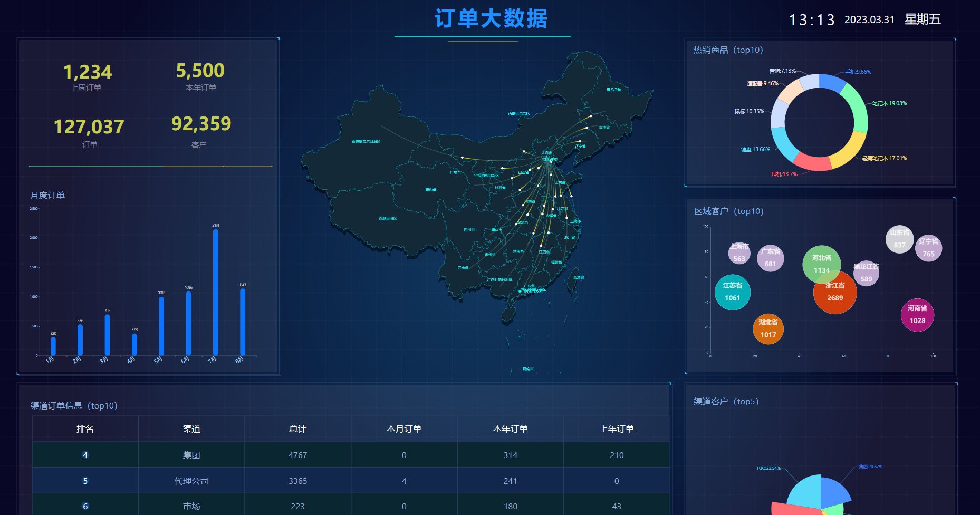Select the 代理公司 channel row

pyautogui.click(x=191, y=481)
